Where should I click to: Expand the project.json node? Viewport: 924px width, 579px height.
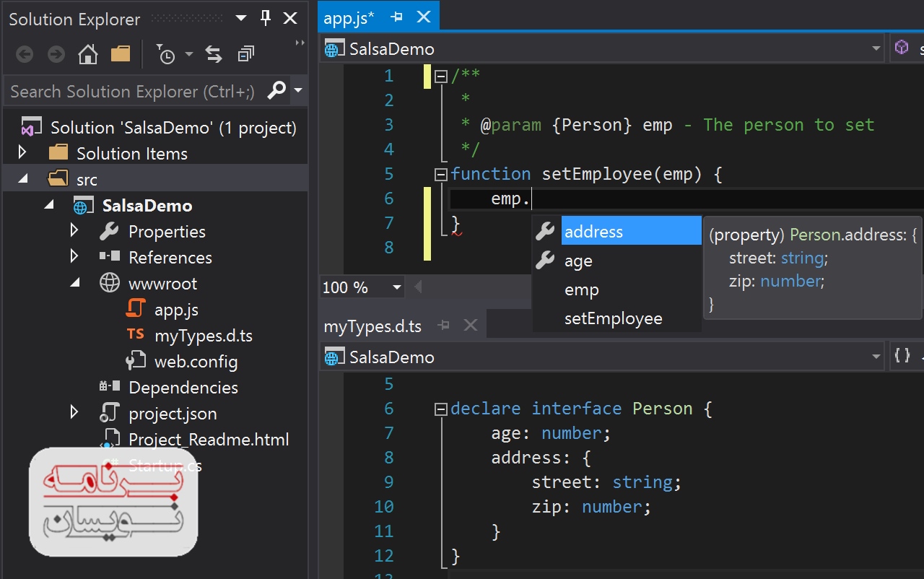coord(74,413)
